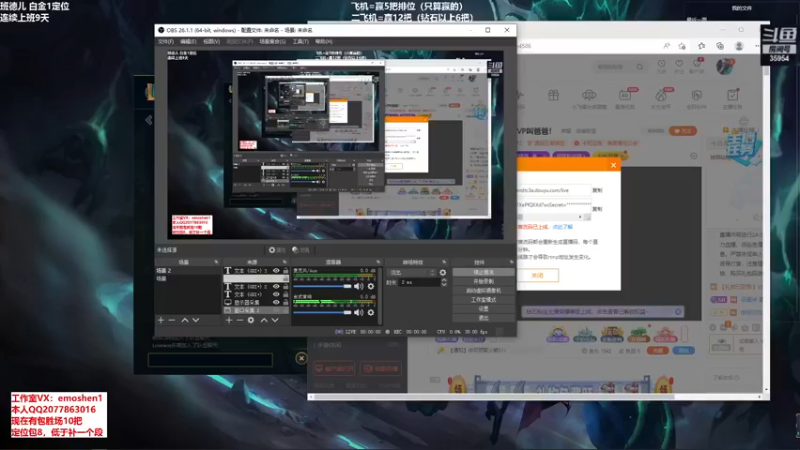Toggle the lock on the highlighted white source row
Viewport: 800px width, 450px height.
(x=285, y=279)
